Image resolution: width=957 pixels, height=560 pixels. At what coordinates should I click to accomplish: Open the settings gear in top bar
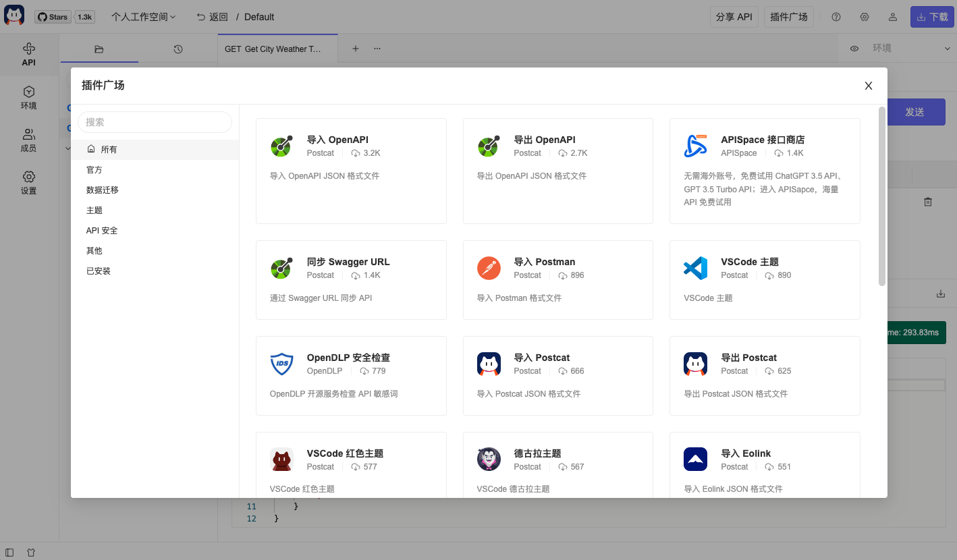pyautogui.click(x=865, y=17)
